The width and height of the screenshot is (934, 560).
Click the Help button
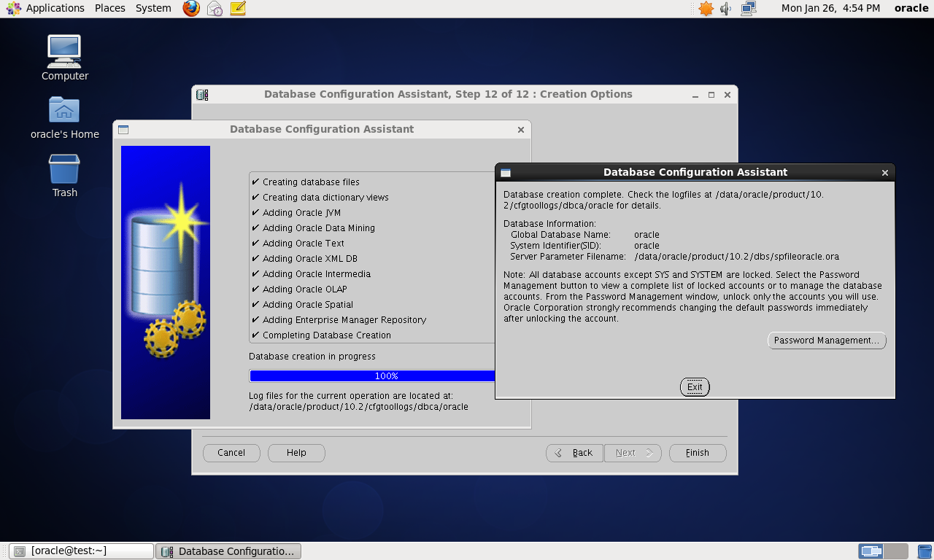coord(296,453)
